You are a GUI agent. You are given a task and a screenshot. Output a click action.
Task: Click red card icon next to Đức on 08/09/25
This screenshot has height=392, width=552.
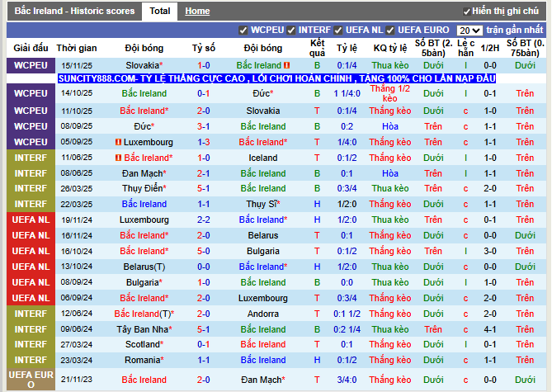tap(118, 126)
